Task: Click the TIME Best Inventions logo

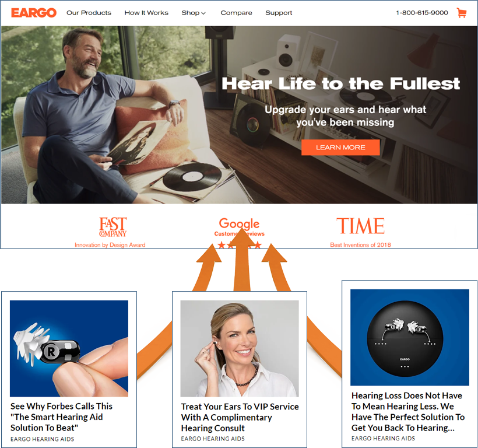Action: [360, 226]
